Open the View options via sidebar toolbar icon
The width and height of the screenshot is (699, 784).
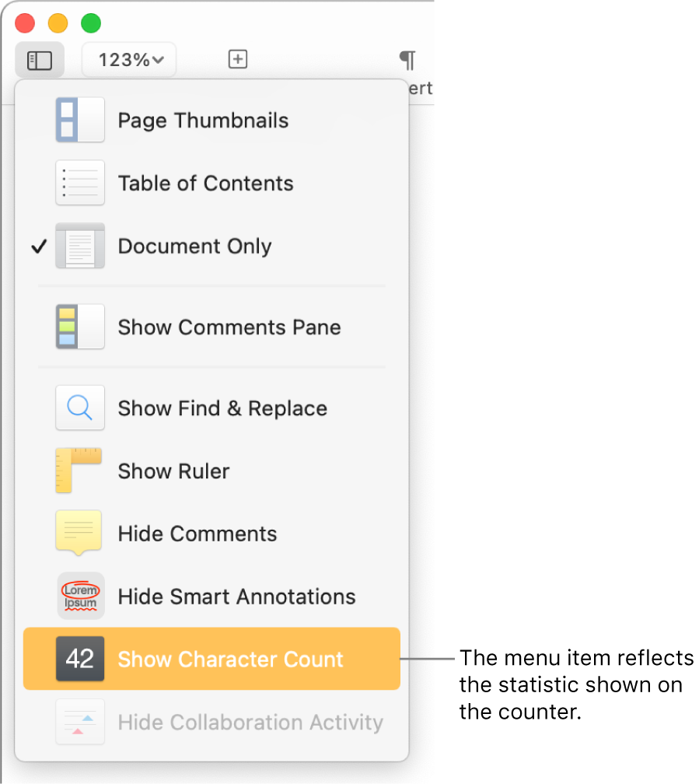[x=39, y=59]
